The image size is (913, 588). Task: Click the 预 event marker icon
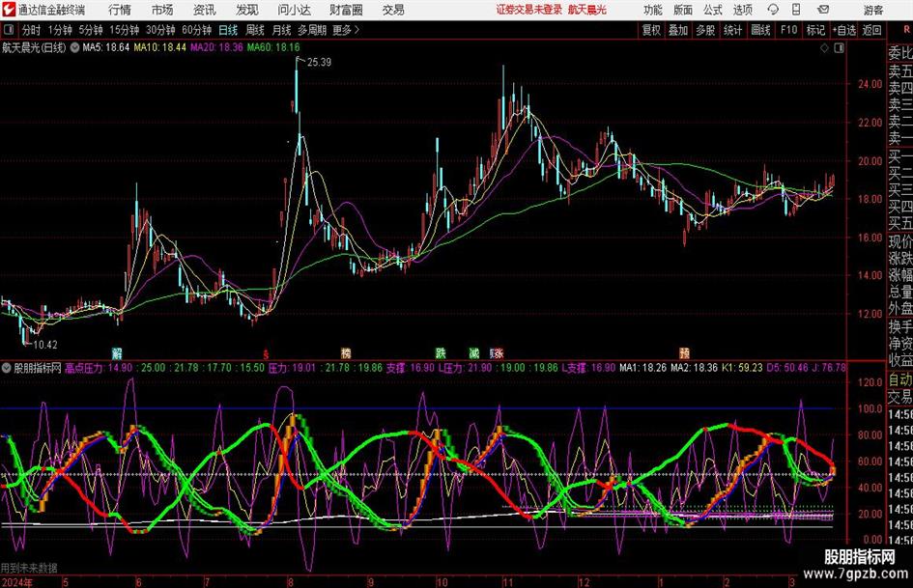684,352
